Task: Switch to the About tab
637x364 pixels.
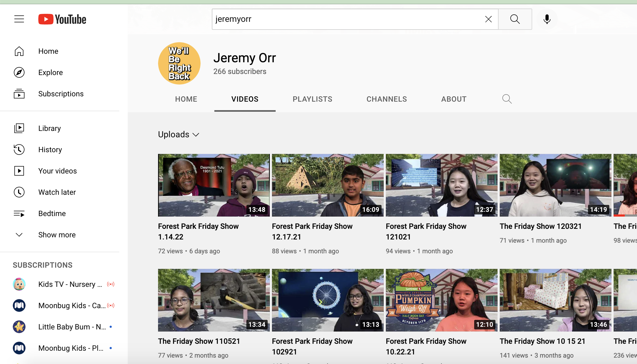Action: [x=454, y=99]
